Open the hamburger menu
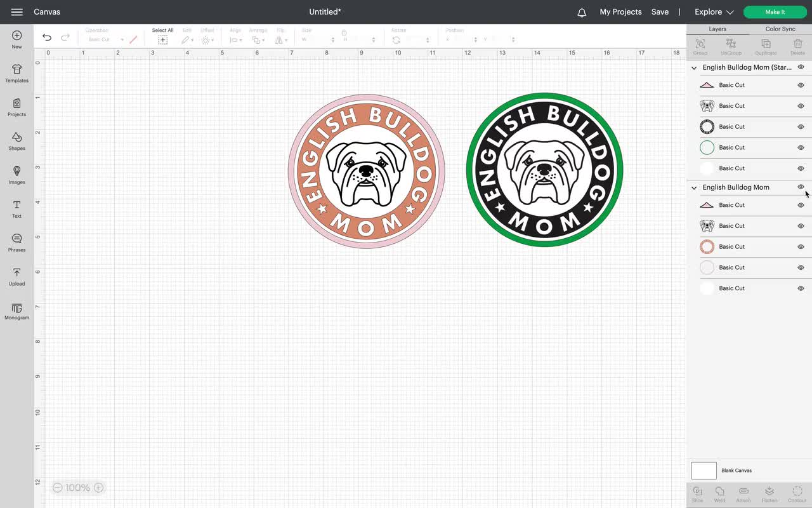The width and height of the screenshot is (812, 508). pyautogui.click(x=16, y=11)
